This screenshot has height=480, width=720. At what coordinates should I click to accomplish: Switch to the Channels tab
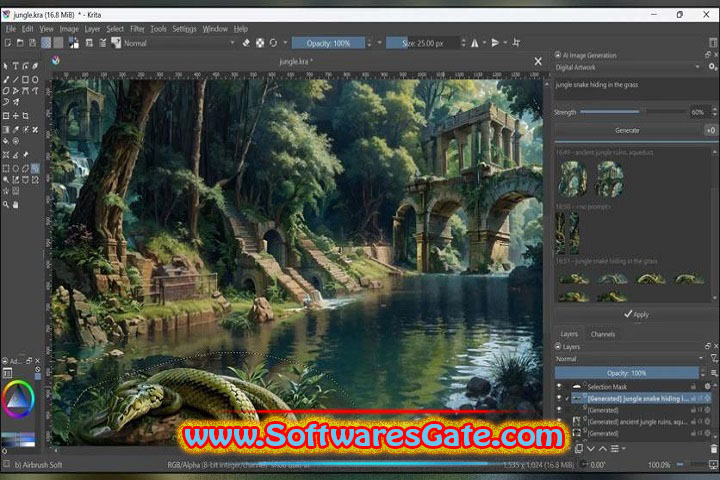point(602,334)
